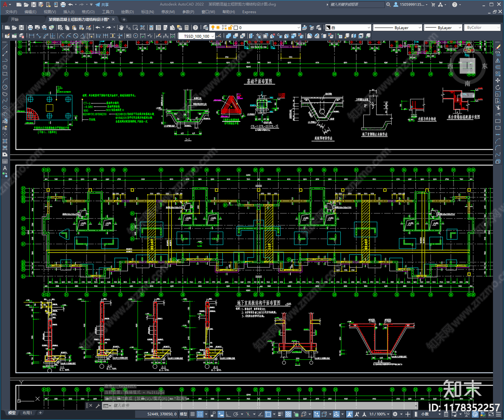Toggle lineweight display in the status bar
The image size is (504, 420).
pyautogui.click(x=280, y=414)
